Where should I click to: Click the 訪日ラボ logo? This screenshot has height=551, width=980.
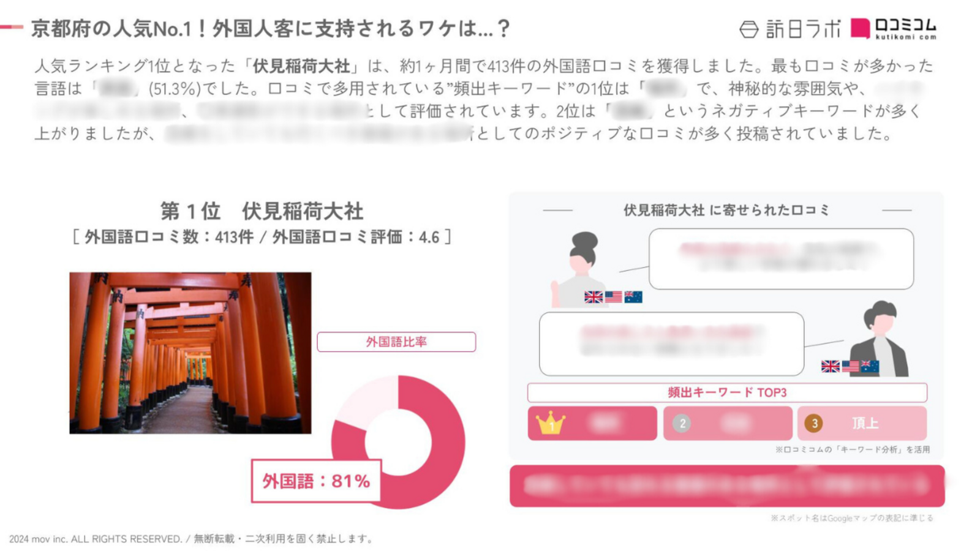pos(790,29)
